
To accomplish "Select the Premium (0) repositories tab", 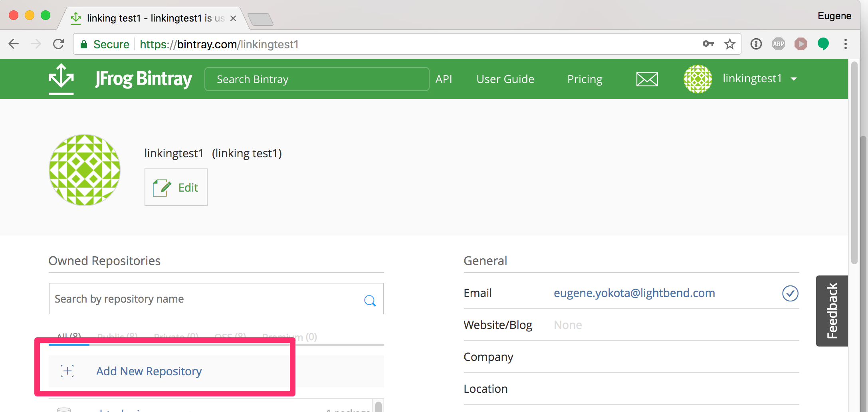I will [290, 337].
